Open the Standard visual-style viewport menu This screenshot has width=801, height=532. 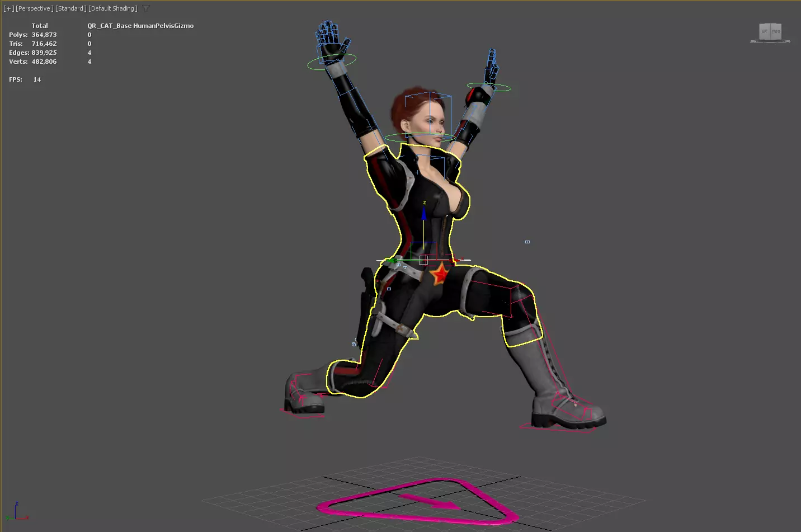(x=71, y=8)
